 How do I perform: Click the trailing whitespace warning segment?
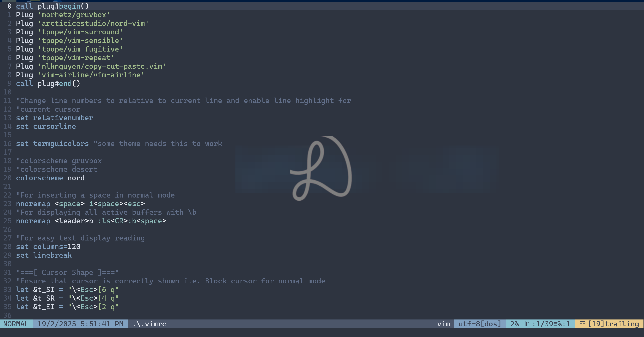coord(610,324)
